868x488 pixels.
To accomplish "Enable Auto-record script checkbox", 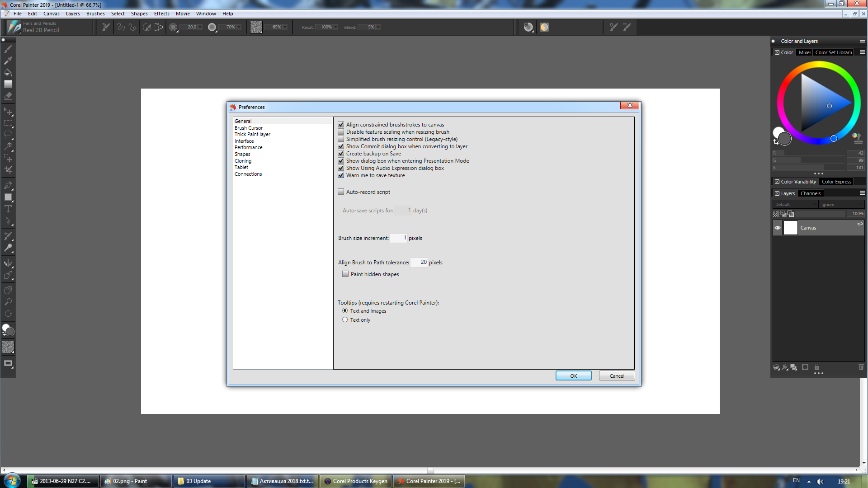I will pos(341,192).
